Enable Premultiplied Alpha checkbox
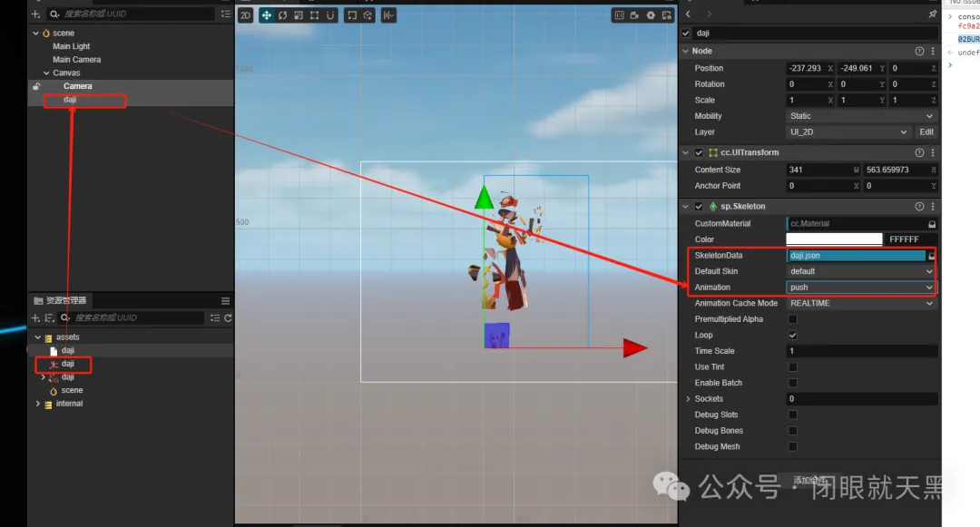This screenshot has width=980, height=527. (792, 319)
